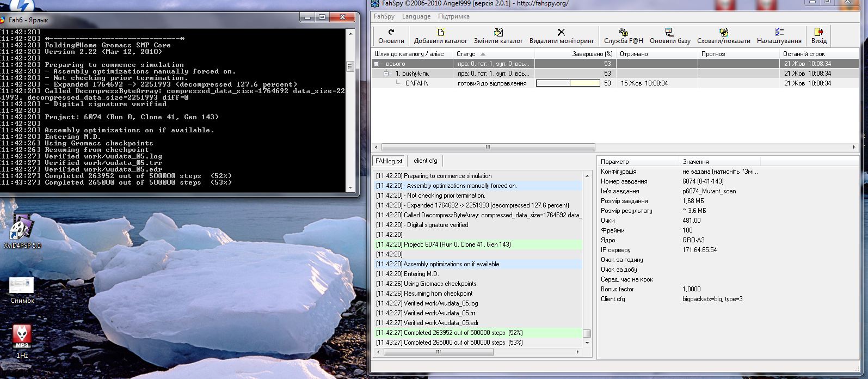
Task: Switch to the FAHlog.txt tab
Action: 389,161
